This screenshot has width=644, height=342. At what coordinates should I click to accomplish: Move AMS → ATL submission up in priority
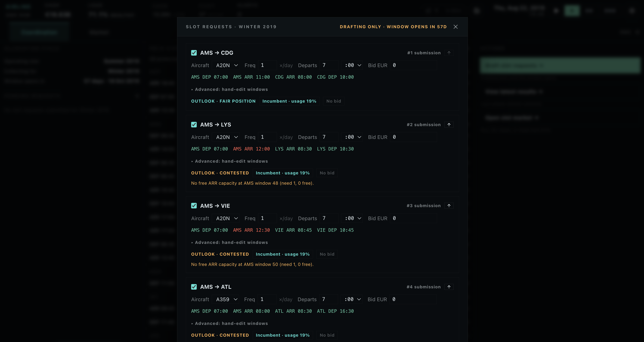[449, 287]
